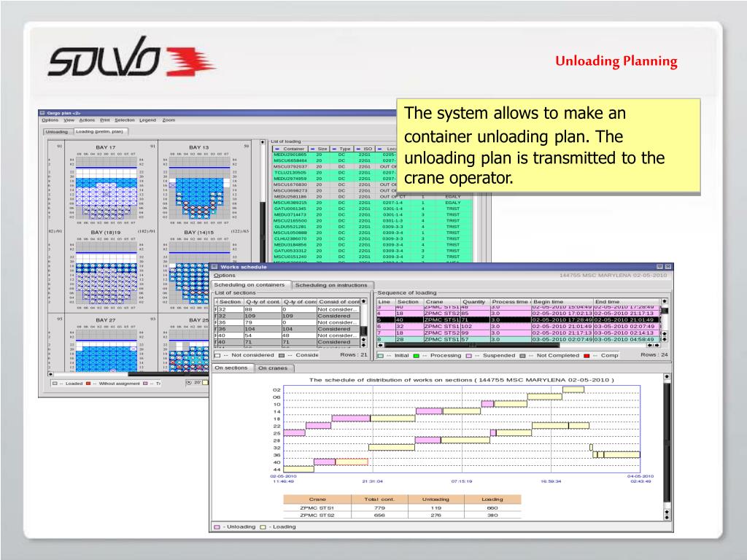This screenshot has height=560, width=747.
Task: Click topmost loading bar for section 02
Action: [573, 389]
